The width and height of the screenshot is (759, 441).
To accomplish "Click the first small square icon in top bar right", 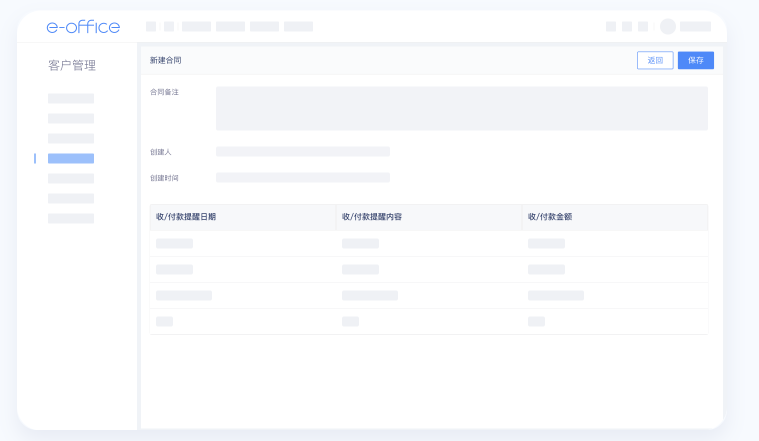I will pyautogui.click(x=611, y=27).
